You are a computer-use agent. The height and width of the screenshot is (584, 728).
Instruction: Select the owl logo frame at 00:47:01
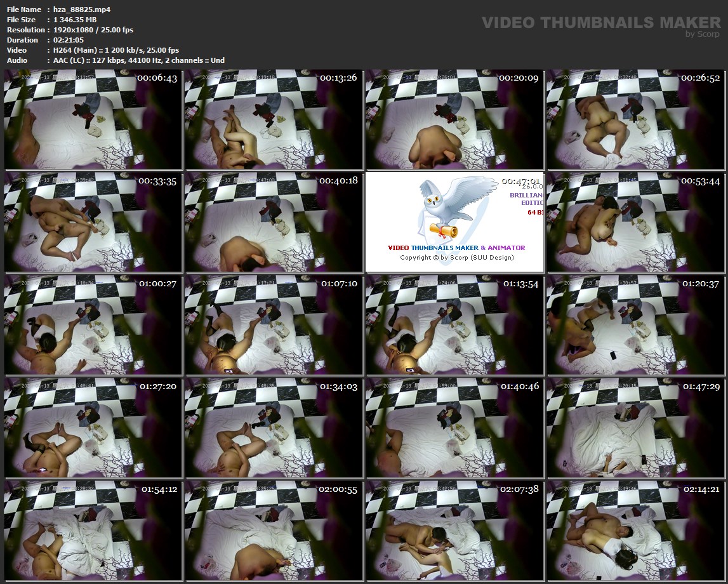454,222
